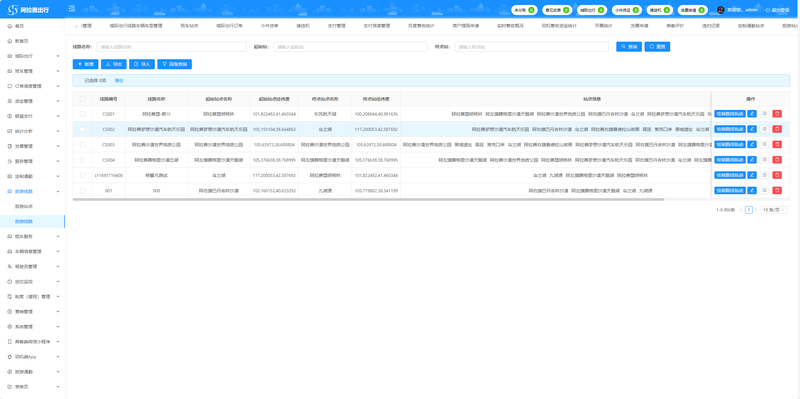Check the checkbox for route CS002
800x399 pixels.
[82, 130]
